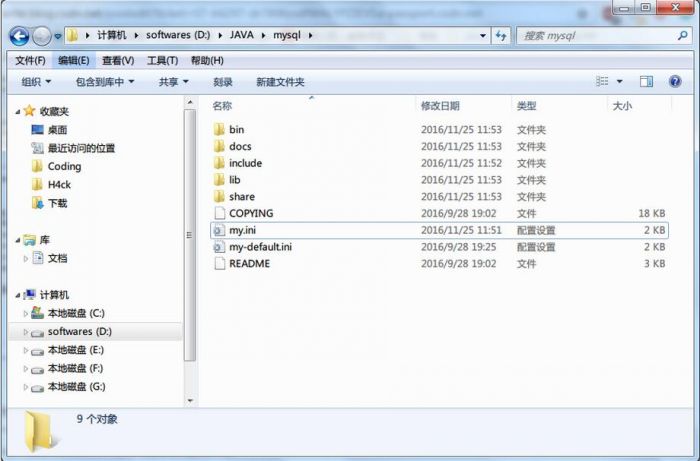
Task: Select the my-default.ini file icon
Action: pyautogui.click(x=219, y=247)
